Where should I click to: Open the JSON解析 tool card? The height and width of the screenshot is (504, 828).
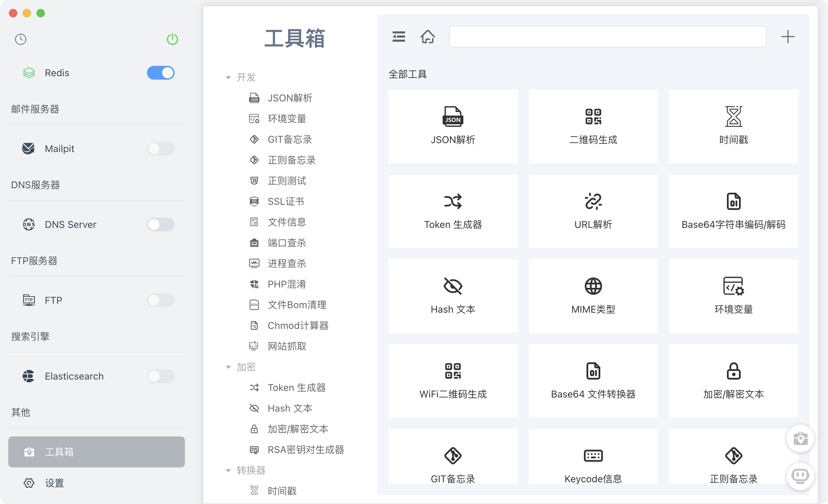[x=453, y=127]
